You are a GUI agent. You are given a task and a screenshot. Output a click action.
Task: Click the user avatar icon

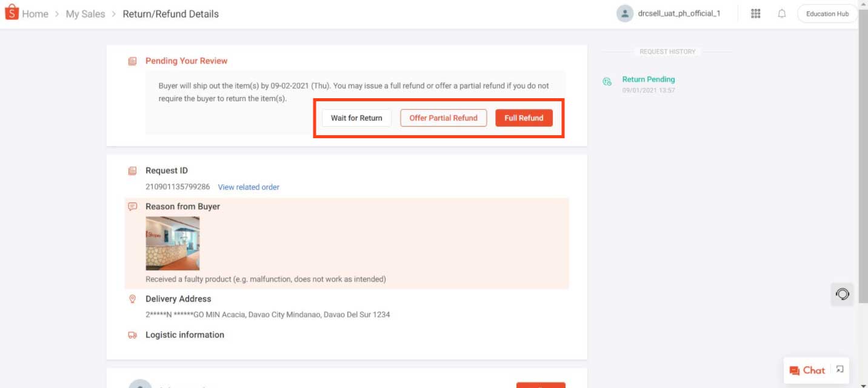624,13
